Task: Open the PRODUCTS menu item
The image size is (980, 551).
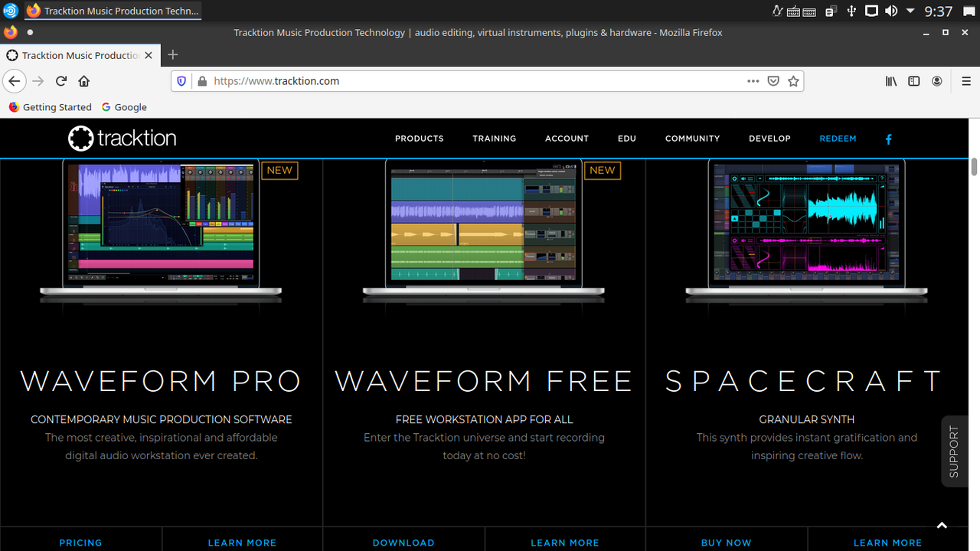Action: (x=419, y=139)
